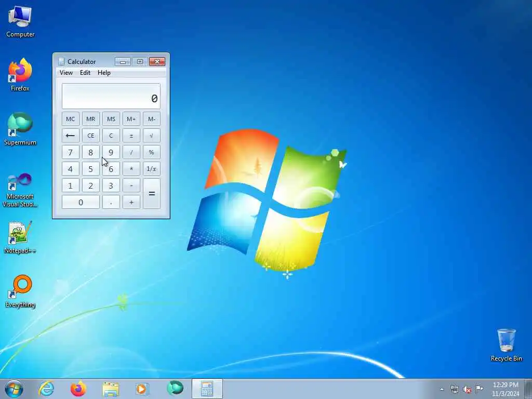
Task: Click the minus subtraction button
Action: coord(131,185)
